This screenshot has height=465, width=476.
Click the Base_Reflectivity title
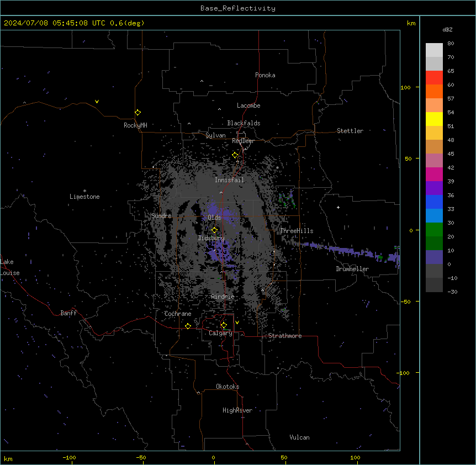238,8
